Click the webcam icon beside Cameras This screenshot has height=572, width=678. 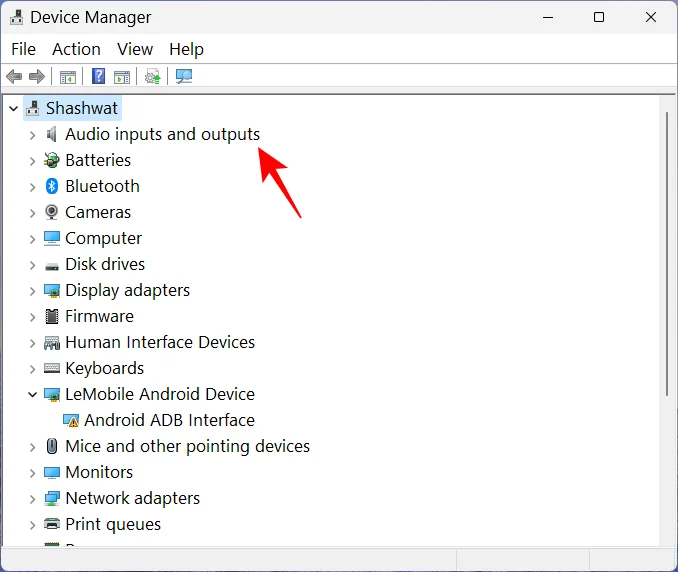(51, 212)
